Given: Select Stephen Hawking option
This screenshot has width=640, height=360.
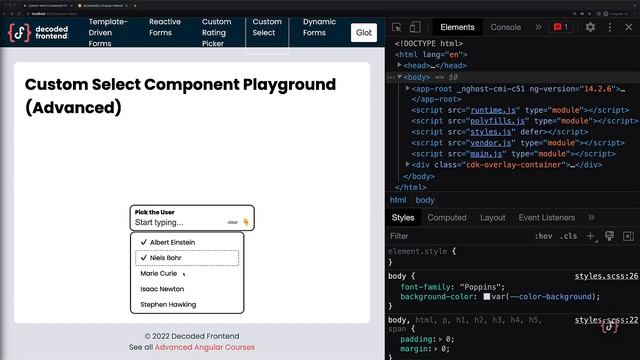Looking at the screenshot, I should point(187,304).
